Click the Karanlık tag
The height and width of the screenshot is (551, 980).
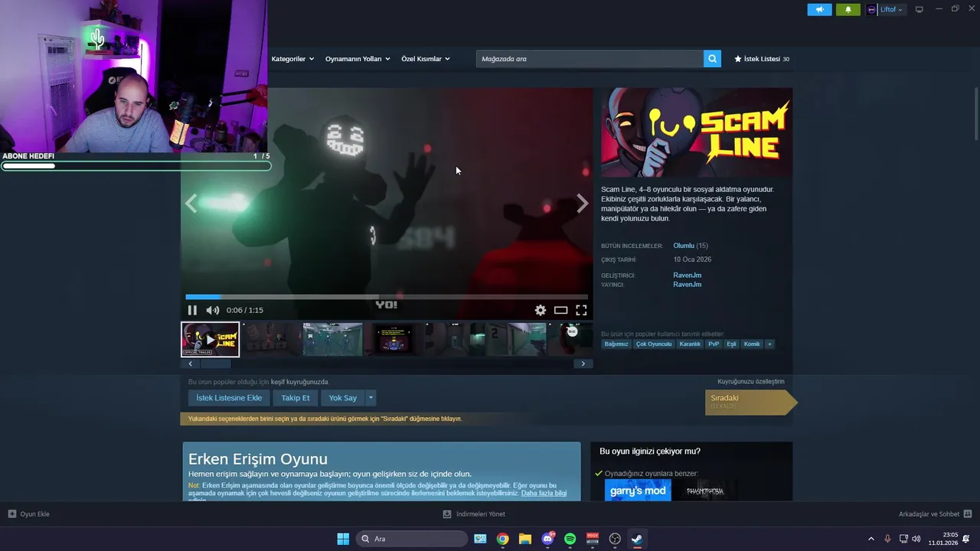coord(690,344)
